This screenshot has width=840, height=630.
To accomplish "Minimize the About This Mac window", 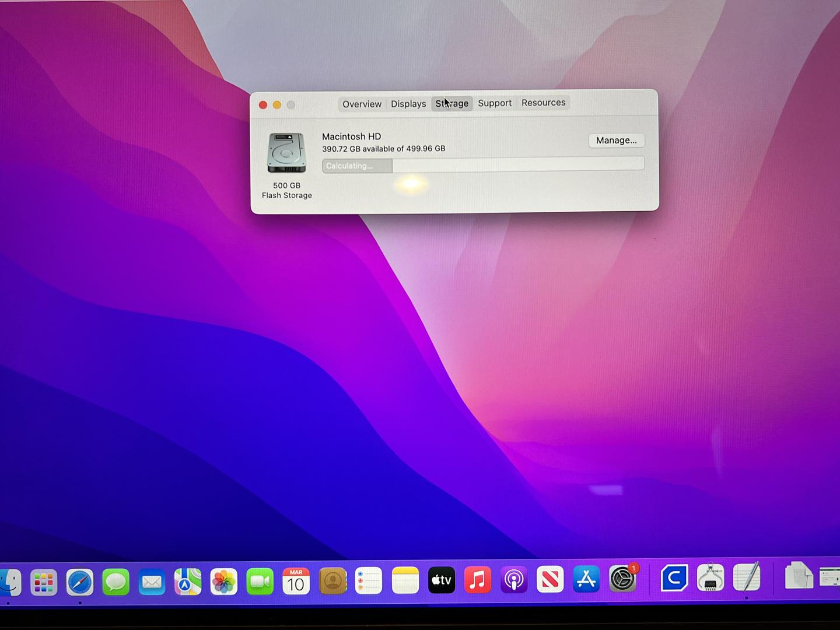I will [x=277, y=105].
